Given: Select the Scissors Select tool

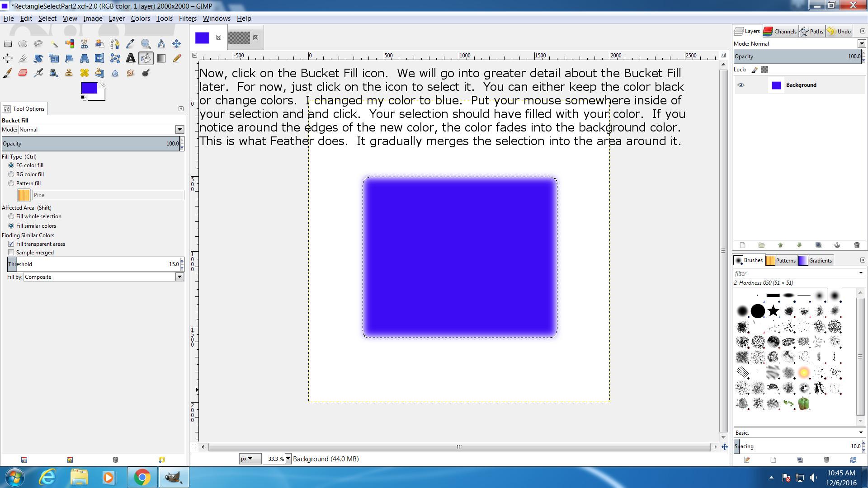Looking at the screenshot, I should 85,44.
